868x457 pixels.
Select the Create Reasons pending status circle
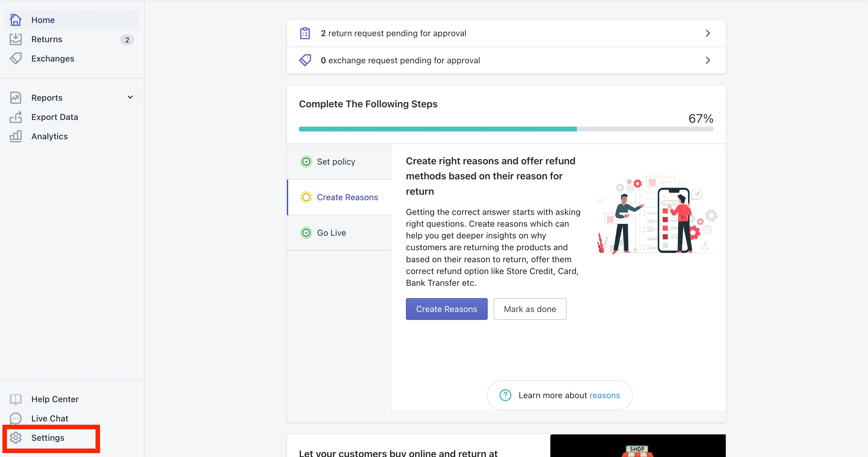(x=306, y=197)
